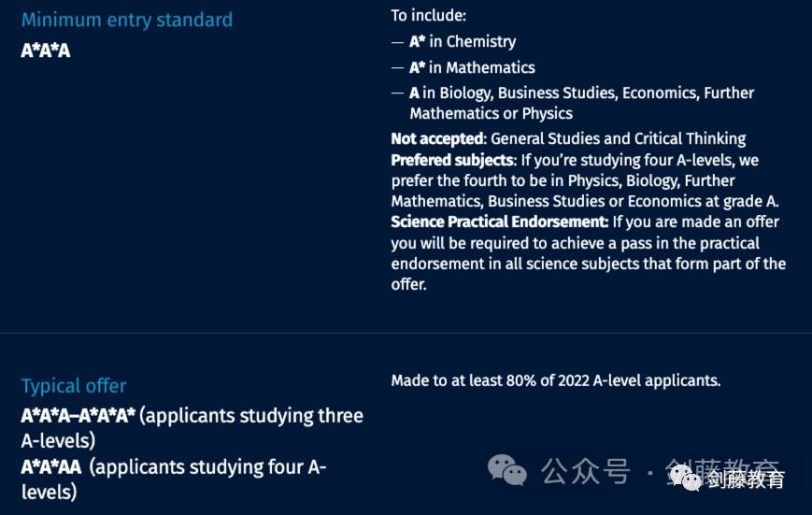
Task: Select the Minimum entry standard heading
Action: click(x=127, y=20)
